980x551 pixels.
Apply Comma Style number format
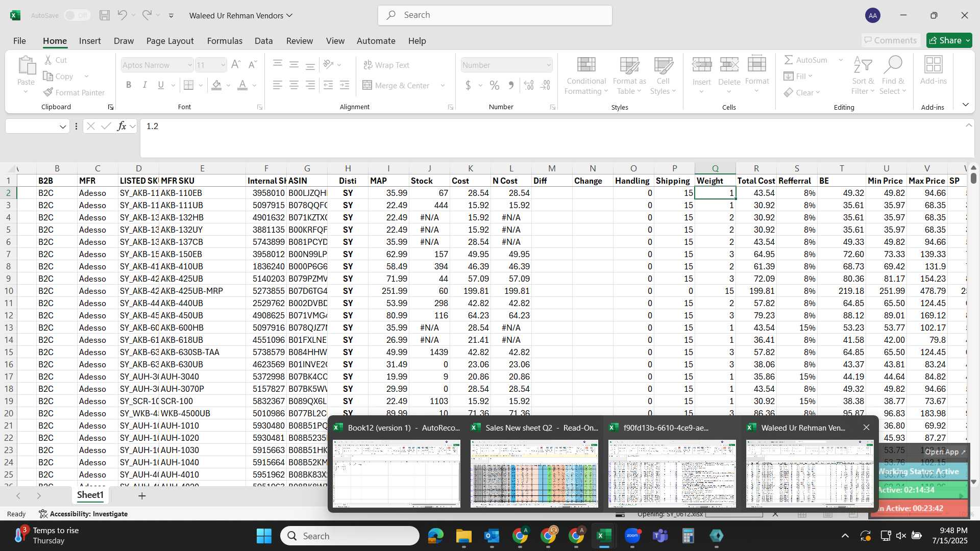pyautogui.click(x=511, y=85)
